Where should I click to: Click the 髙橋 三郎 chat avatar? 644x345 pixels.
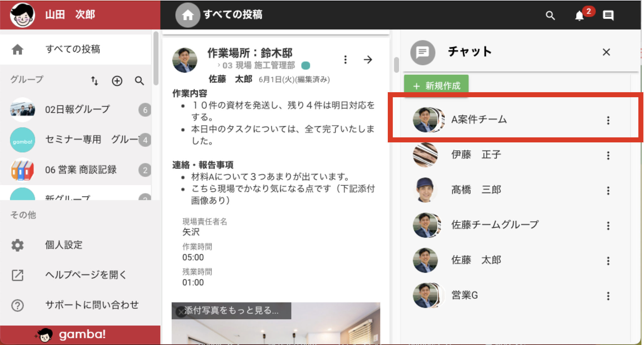coord(425,190)
